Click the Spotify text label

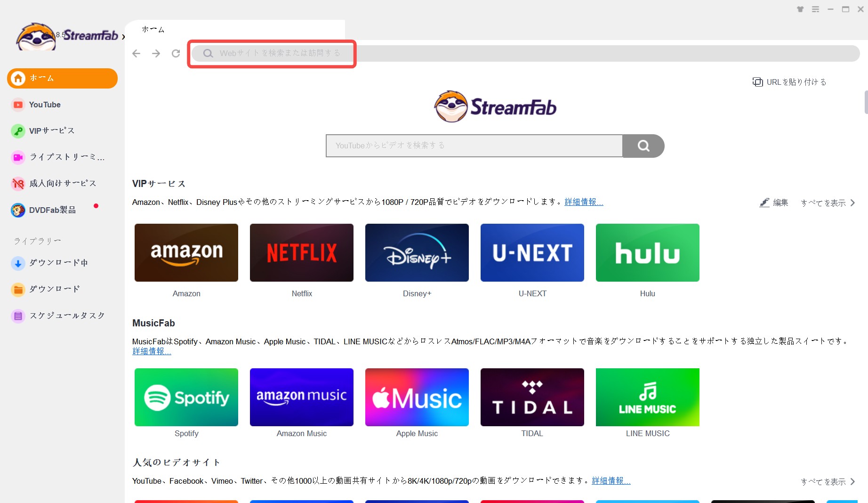[186, 433]
